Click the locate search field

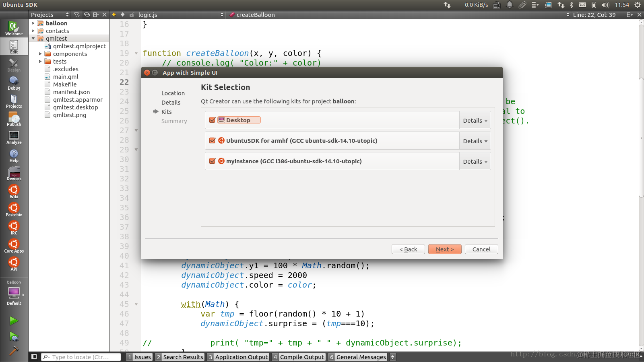[81, 357]
